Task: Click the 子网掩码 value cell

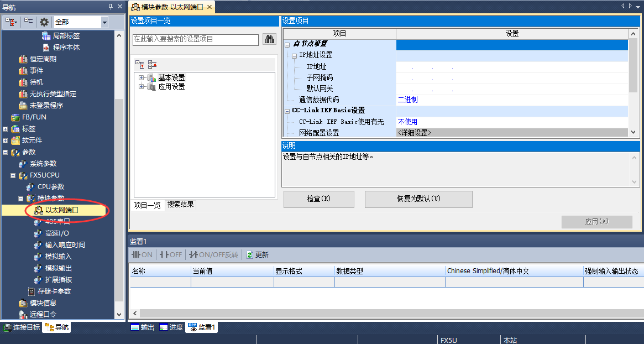Action: [512, 77]
